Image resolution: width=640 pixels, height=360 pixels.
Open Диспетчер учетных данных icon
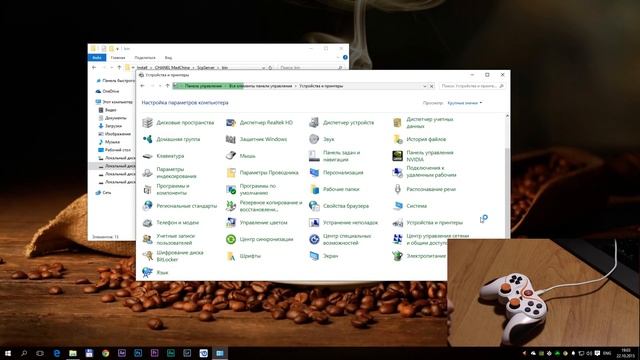pyautogui.click(x=397, y=122)
